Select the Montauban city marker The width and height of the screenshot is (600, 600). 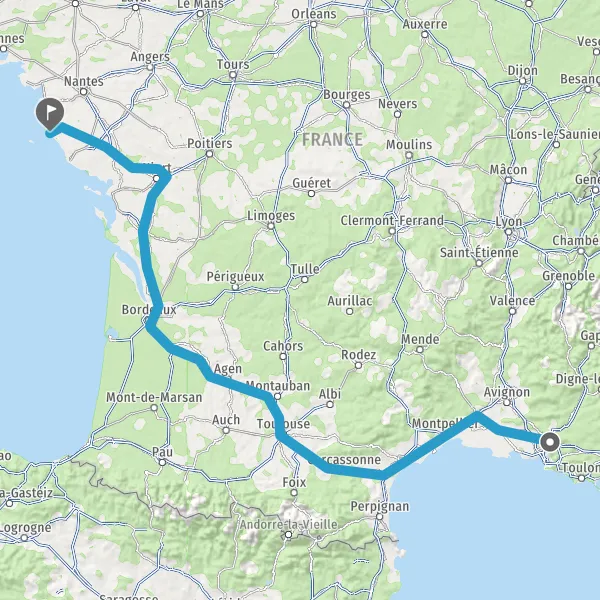pos(277,396)
